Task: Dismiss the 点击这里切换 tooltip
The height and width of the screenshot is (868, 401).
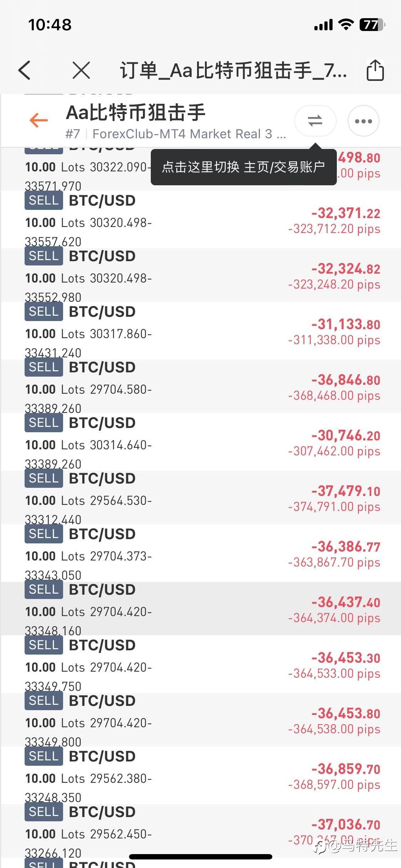Action: (x=243, y=167)
